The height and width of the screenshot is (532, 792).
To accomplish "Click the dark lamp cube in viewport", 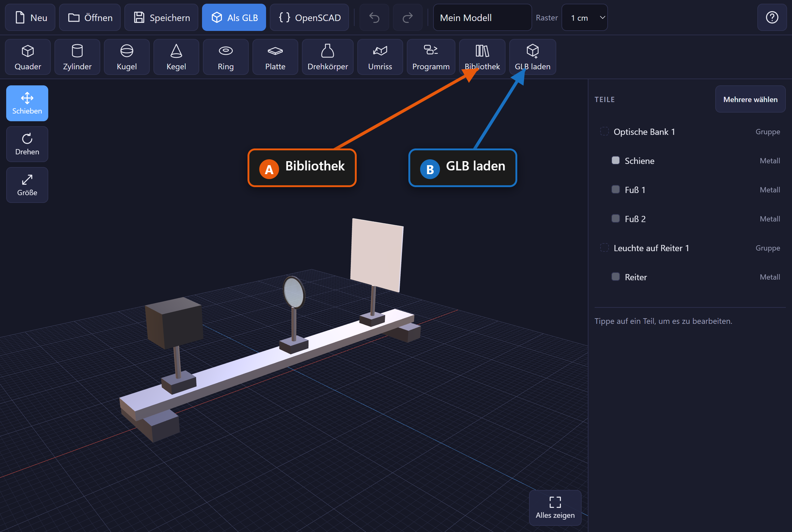I will click(x=174, y=323).
